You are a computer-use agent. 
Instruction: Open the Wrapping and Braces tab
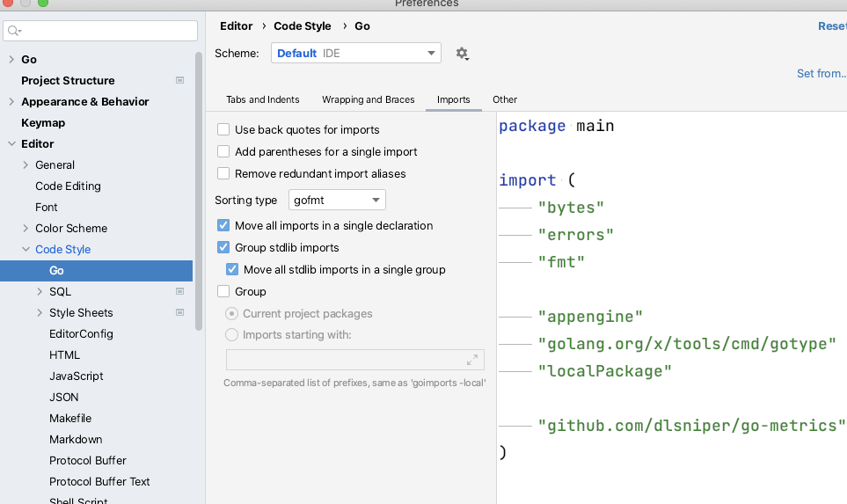click(x=368, y=99)
